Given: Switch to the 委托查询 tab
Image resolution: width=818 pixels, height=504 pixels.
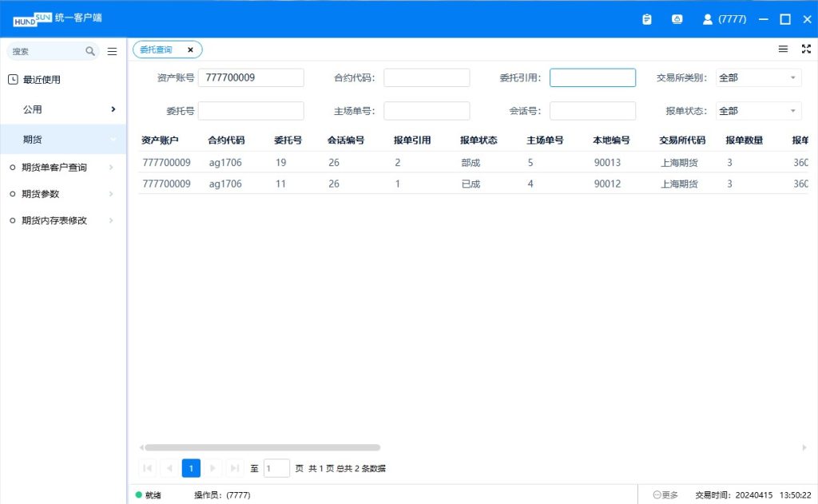Looking at the screenshot, I should 157,50.
